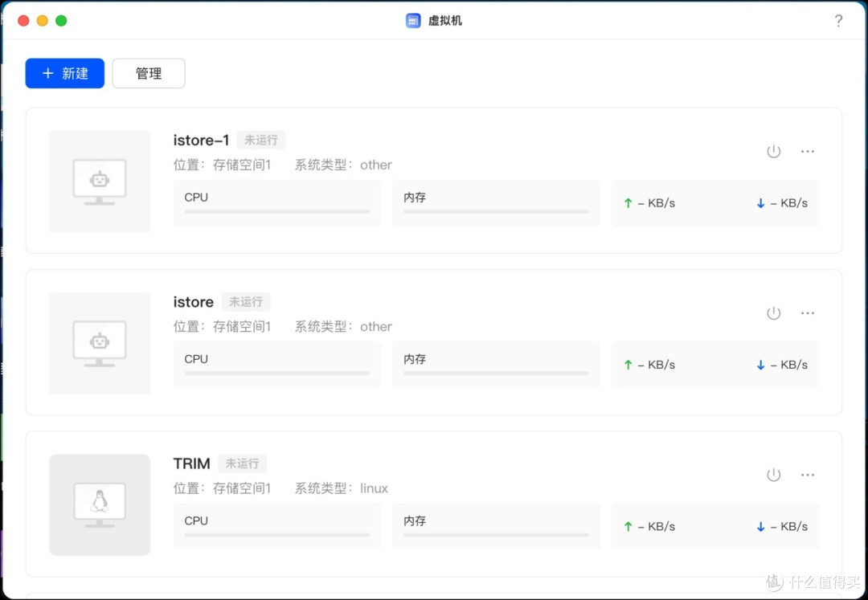Click the 未运行 status badge of istore
868x600 pixels.
tap(246, 302)
